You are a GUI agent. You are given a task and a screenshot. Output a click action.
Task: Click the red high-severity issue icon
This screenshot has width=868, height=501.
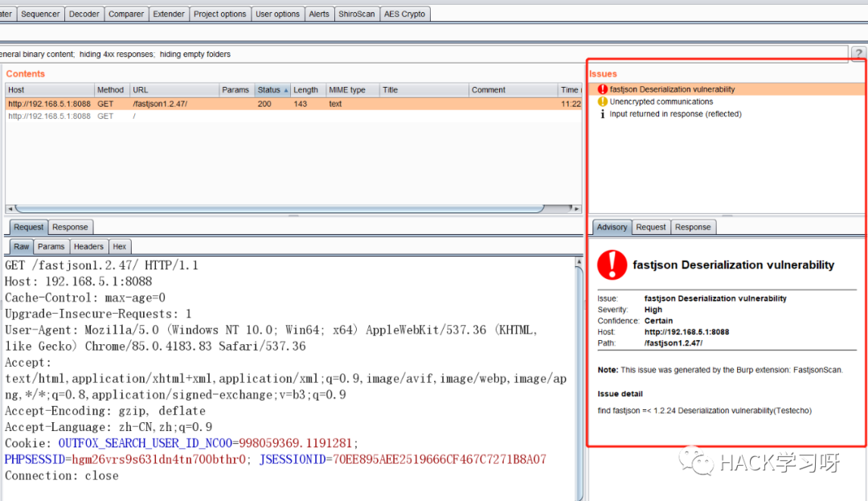click(603, 89)
